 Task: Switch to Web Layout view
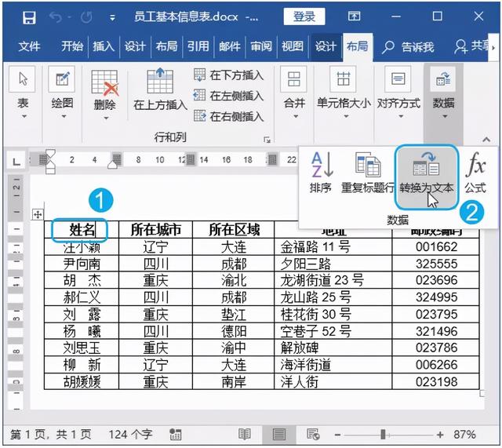point(313,435)
